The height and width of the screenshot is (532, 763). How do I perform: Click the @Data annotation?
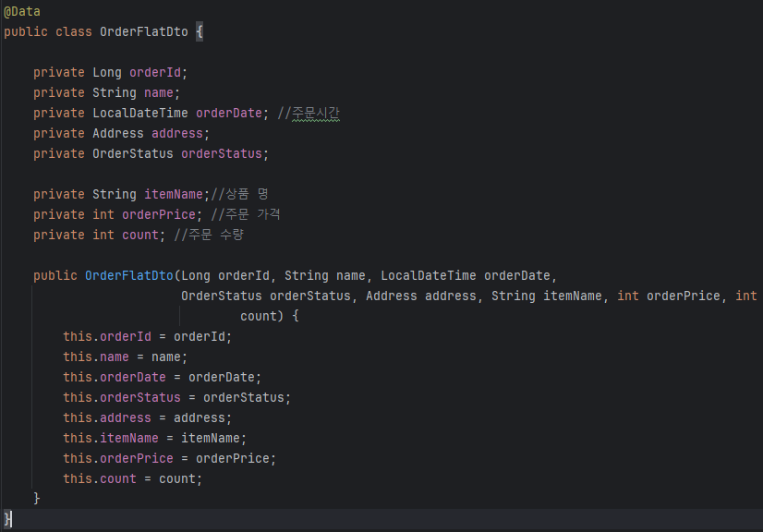tap(22, 11)
